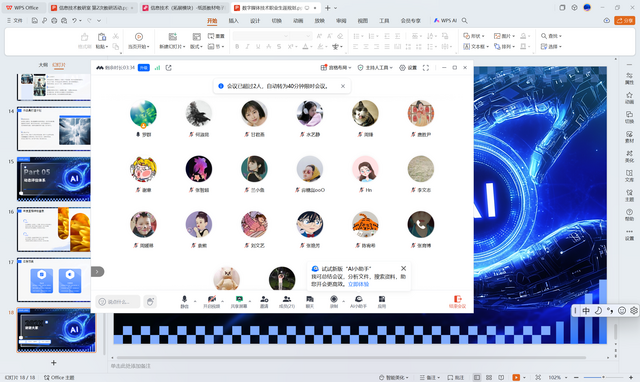Check the network signal strength icon

(x=157, y=68)
